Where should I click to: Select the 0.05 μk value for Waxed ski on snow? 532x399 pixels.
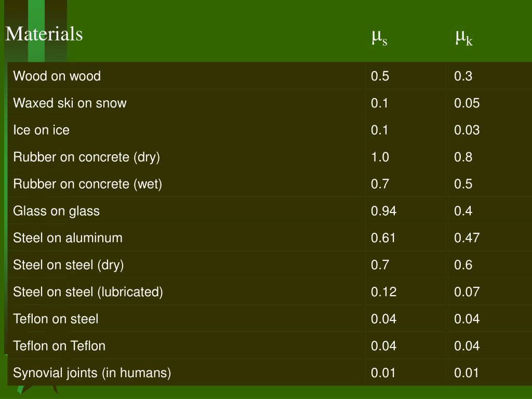tap(467, 103)
